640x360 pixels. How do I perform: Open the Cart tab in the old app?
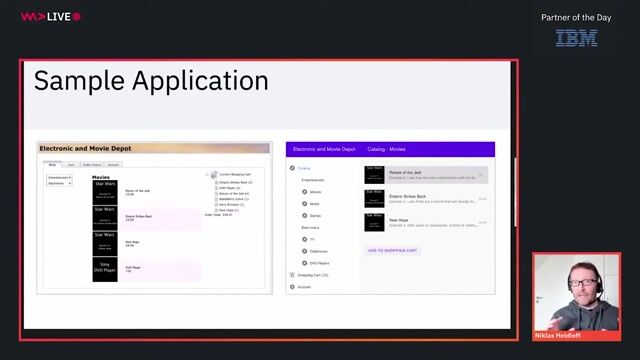tap(71, 164)
